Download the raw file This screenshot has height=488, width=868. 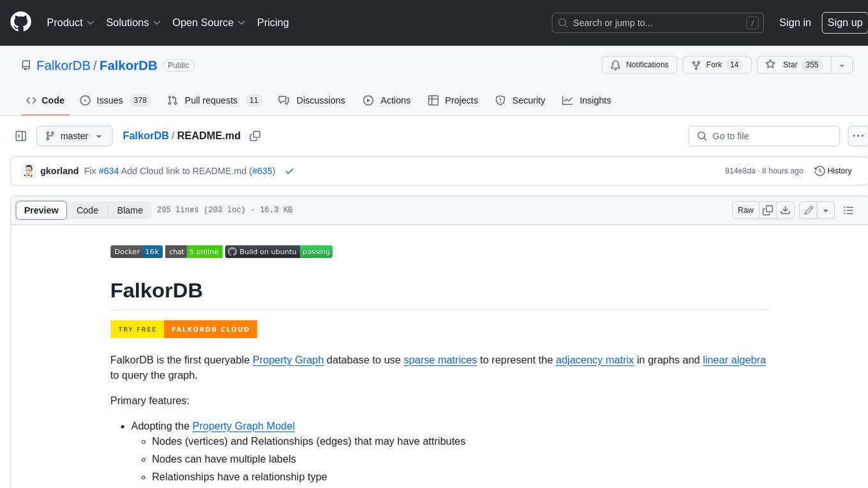pyautogui.click(x=786, y=210)
